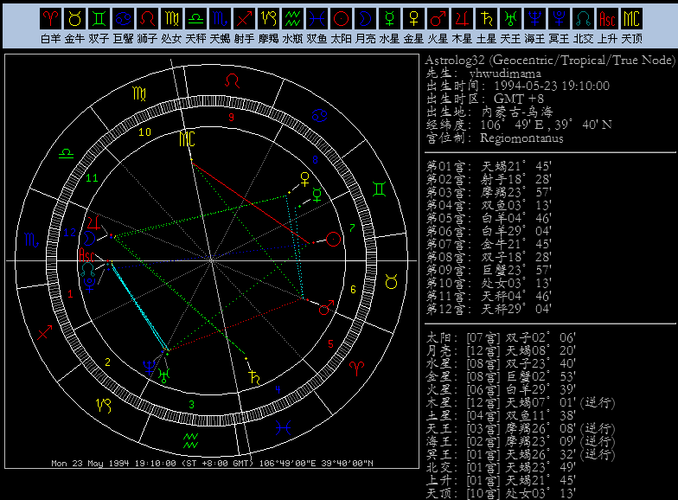Click the Sun (太阳) symbol in legend

coord(341,19)
